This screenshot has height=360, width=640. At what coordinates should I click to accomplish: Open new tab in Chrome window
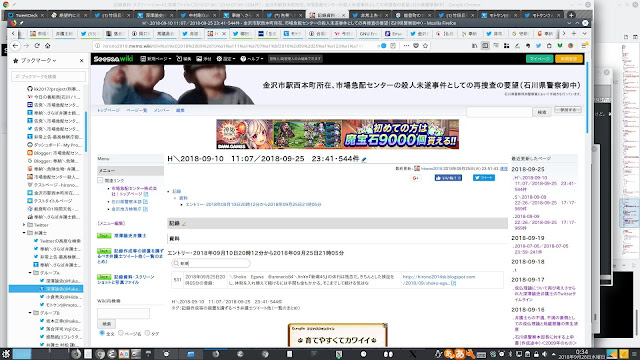tap(571, 15)
